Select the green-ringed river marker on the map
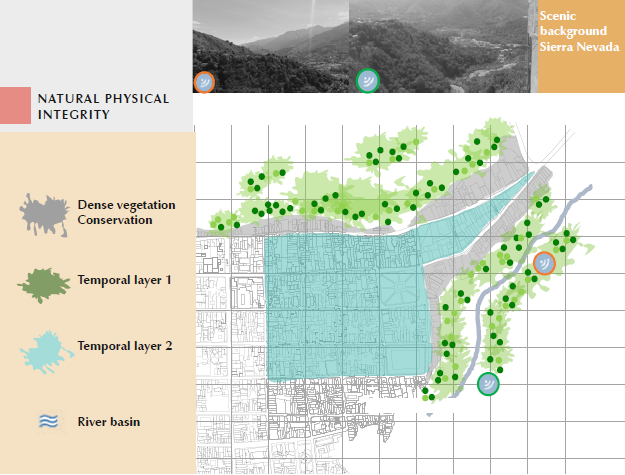625x475 pixels. tap(488, 382)
